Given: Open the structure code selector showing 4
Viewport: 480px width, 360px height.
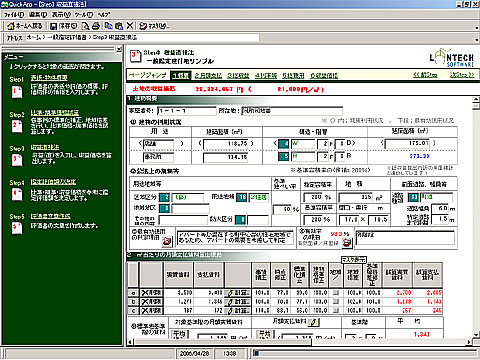Looking at the screenshot, I should pyautogui.click(x=284, y=144).
